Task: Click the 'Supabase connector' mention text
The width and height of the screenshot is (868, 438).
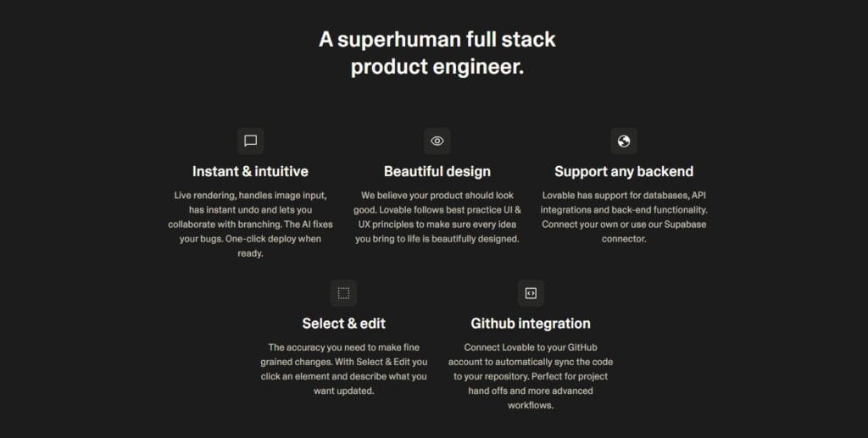Action: pyautogui.click(x=655, y=231)
